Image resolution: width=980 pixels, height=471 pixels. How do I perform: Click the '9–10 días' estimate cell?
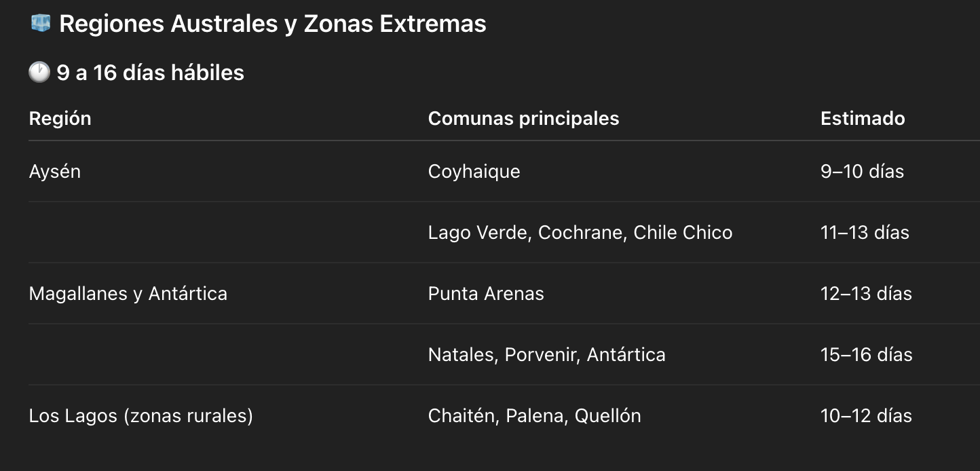tap(862, 171)
